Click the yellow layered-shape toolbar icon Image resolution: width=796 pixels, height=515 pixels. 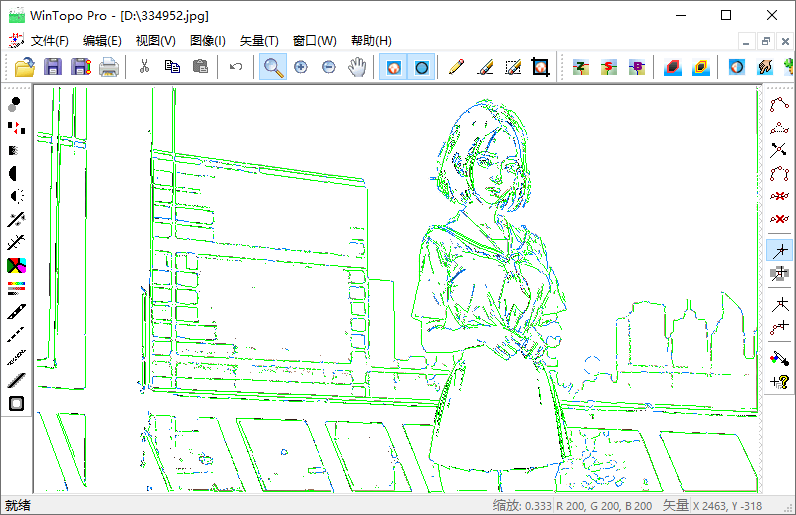[x=701, y=67]
